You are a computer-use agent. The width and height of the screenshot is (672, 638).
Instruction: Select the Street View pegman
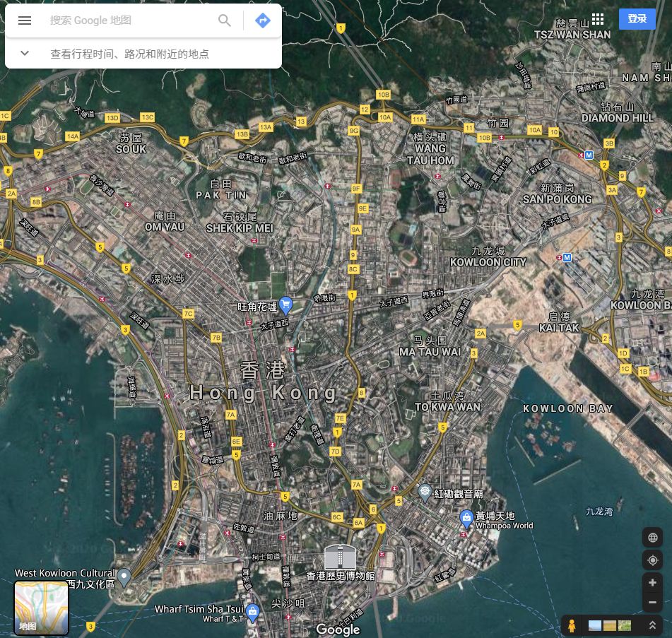[x=572, y=626]
